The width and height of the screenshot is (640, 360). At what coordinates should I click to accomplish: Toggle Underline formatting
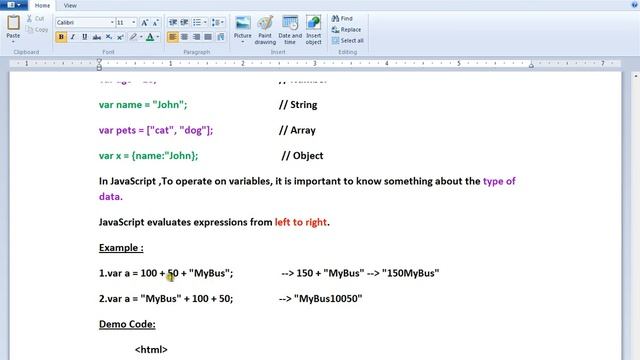(84, 37)
